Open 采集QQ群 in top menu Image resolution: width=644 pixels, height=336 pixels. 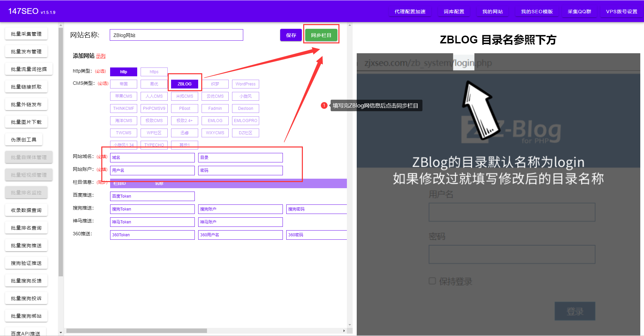tap(579, 12)
